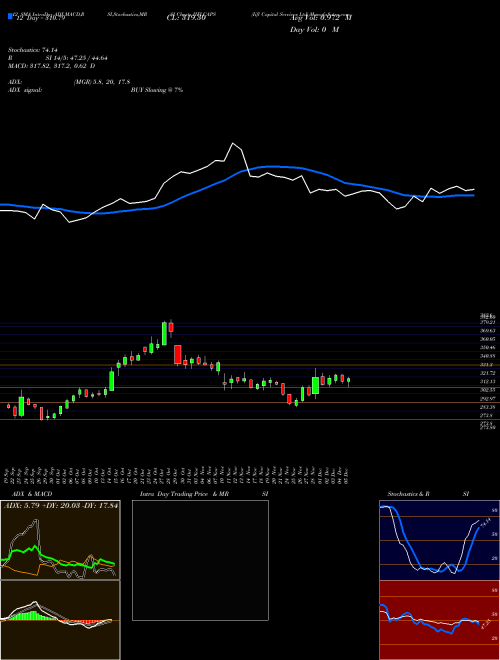The height and width of the screenshot is (660, 500).
Task: Click the 74.14 label in Stochastics chart
Action: point(484,524)
